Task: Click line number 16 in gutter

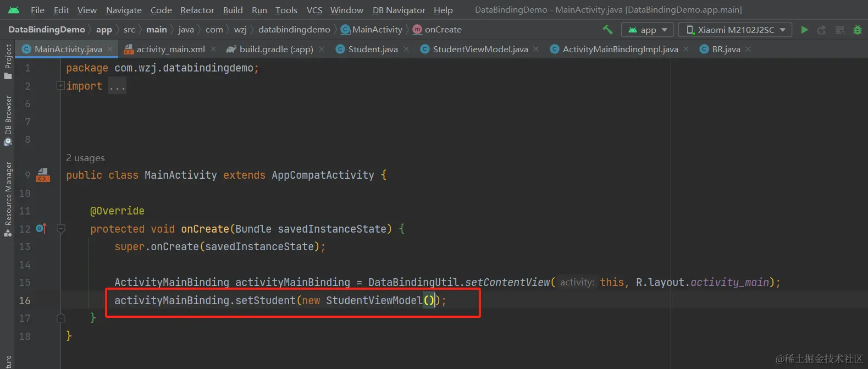Action: coord(25,300)
